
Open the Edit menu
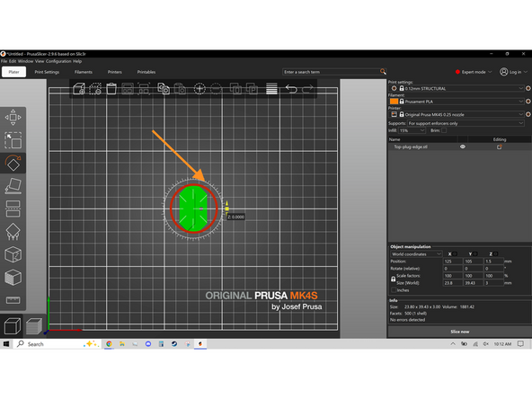tap(13, 61)
